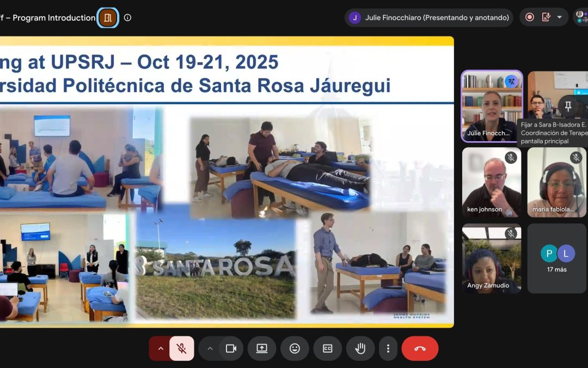Click the slide title 'Oct 19-21, 2025'
This screenshot has height=368, width=588.
[208, 62]
